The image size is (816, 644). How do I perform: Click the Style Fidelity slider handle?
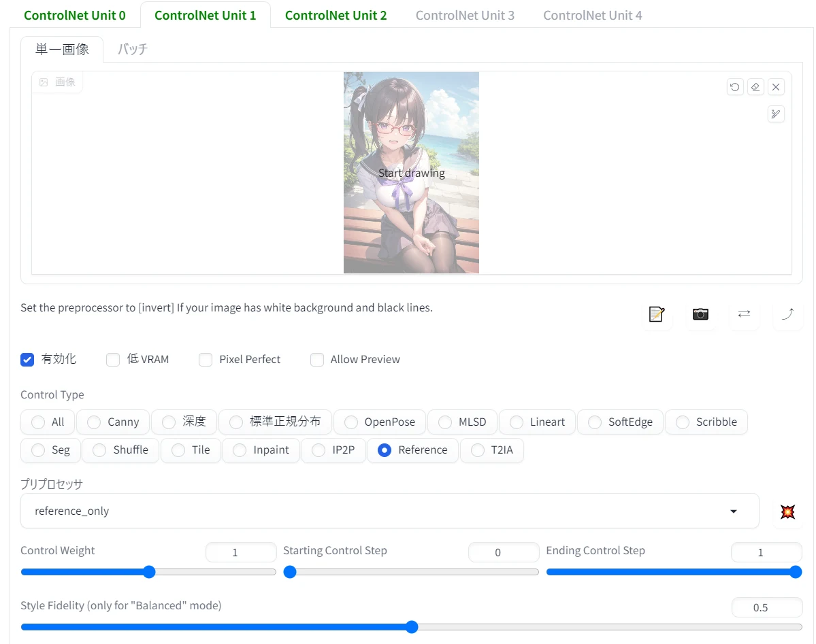(x=412, y=627)
